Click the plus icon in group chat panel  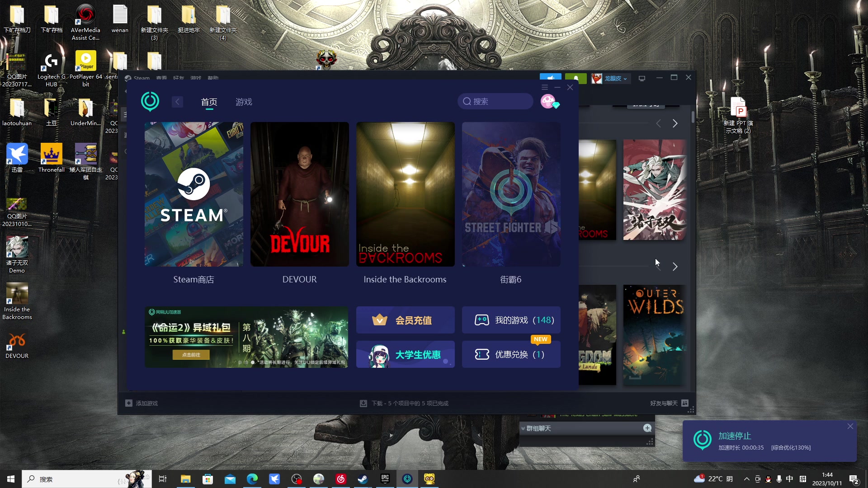647,428
